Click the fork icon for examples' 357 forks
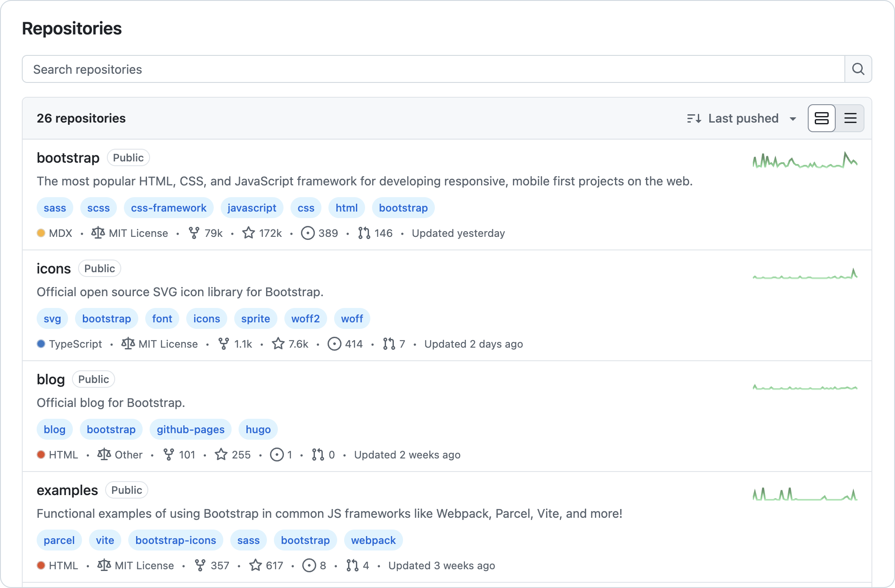 [x=200, y=565]
